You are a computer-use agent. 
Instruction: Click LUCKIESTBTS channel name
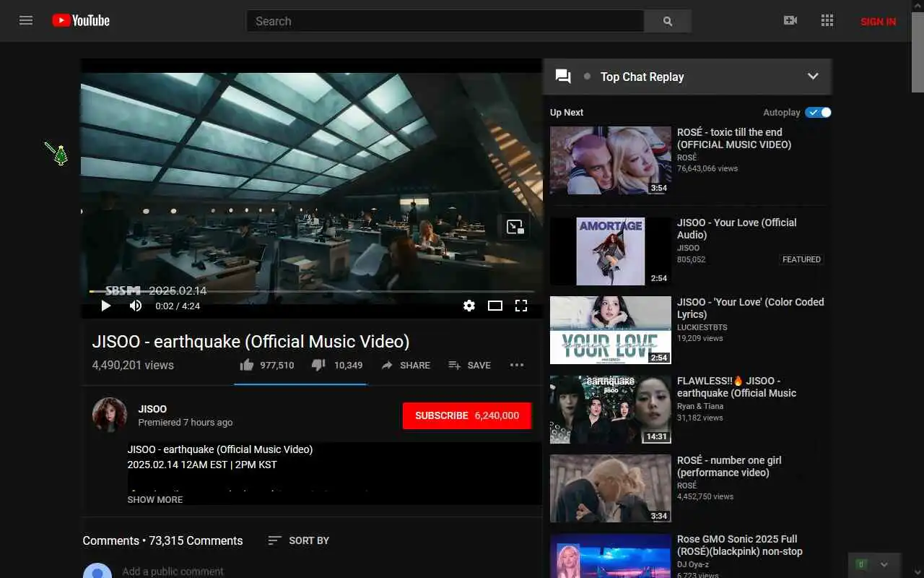coord(702,327)
